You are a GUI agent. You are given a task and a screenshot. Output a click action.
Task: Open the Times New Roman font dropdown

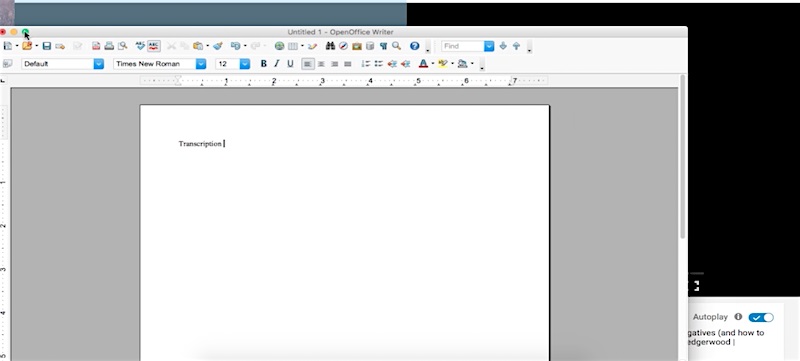pos(201,64)
